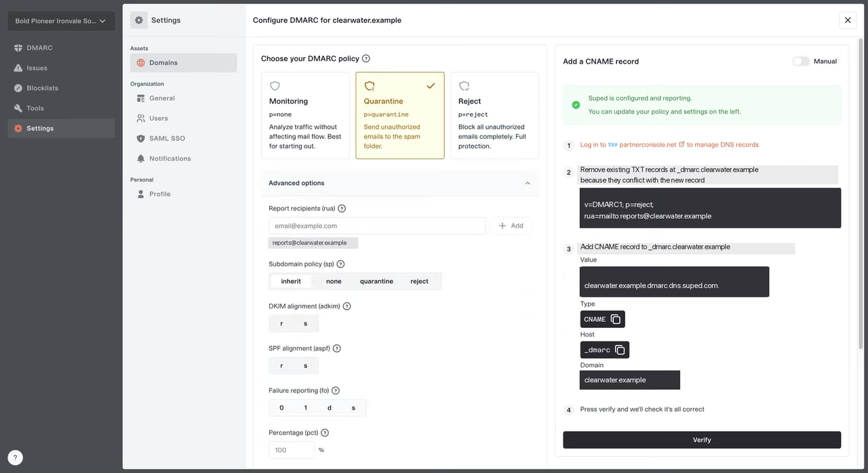This screenshot has width=868, height=473.
Task: Click help icon for Report recipients (rua)
Action: pyautogui.click(x=342, y=209)
